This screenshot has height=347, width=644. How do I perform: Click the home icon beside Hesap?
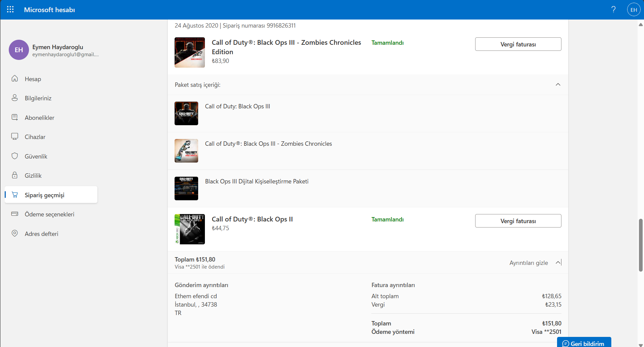point(15,78)
